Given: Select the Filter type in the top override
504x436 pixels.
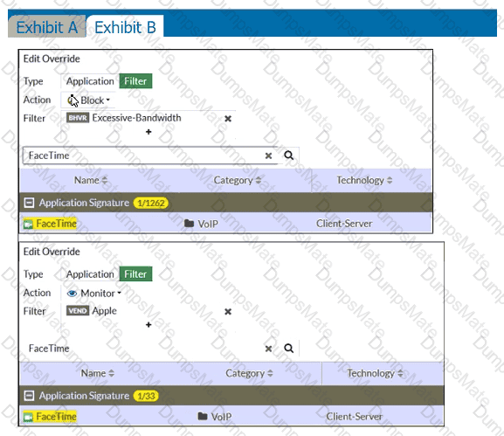Looking at the screenshot, I should 135,81.
